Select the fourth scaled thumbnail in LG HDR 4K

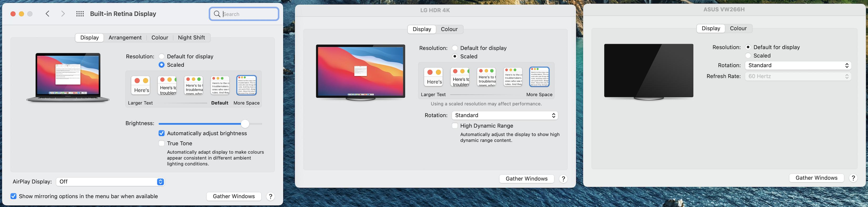[513, 77]
